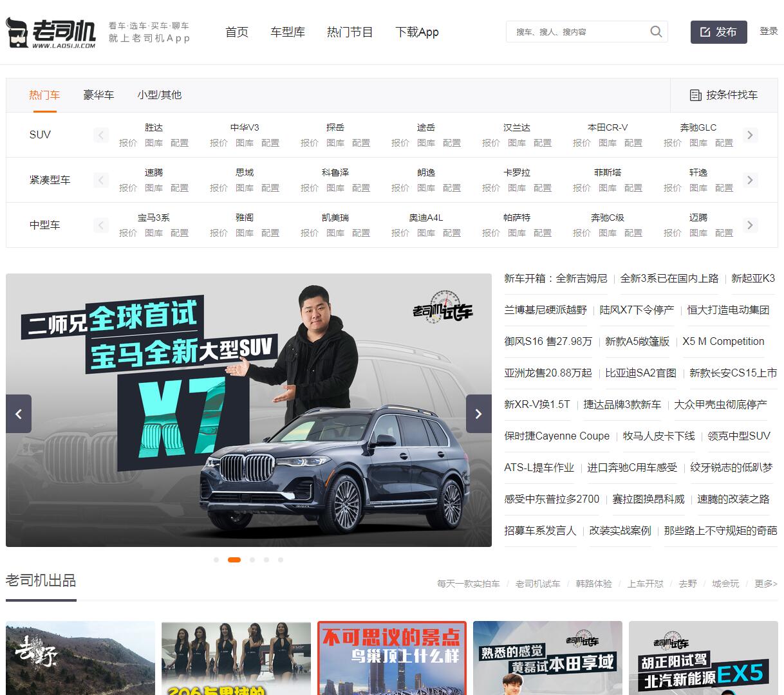784x695 pixels.
Task: Click the 发布 publish button
Action: (719, 32)
